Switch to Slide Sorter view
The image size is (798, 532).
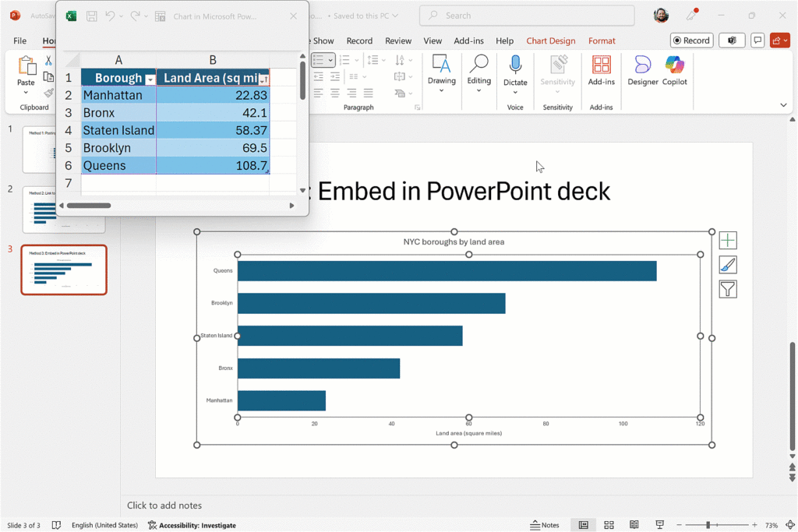tap(609, 525)
